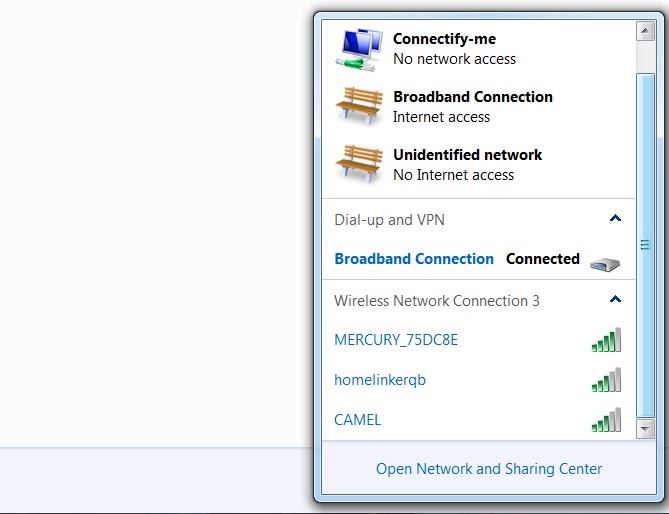Click the scrollbar down arrow
The height and width of the screenshot is (514, 669).
[645, 428]
